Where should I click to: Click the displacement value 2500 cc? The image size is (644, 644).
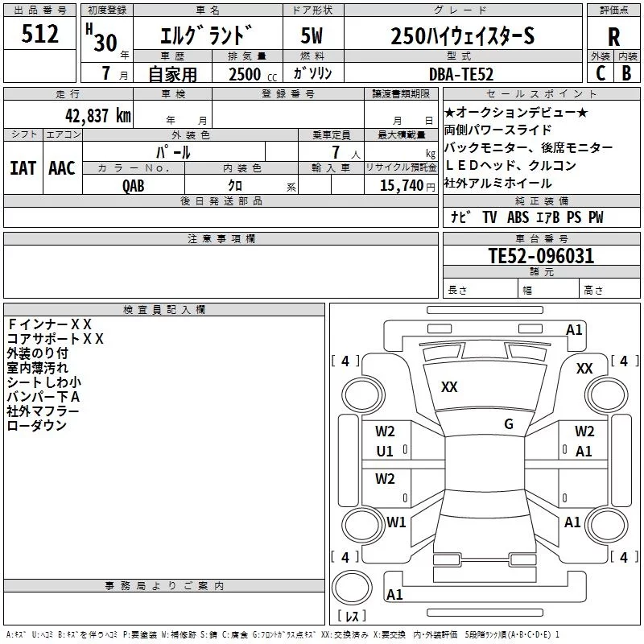[x=253, y=74]
